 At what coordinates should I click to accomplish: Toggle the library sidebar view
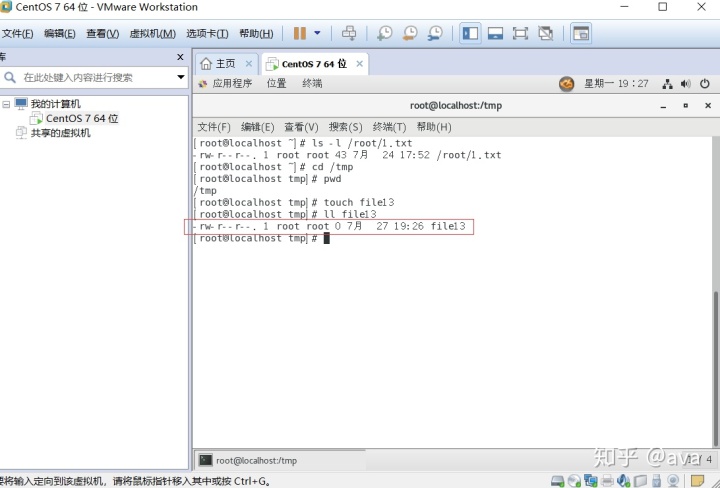[x=470, y=33]
